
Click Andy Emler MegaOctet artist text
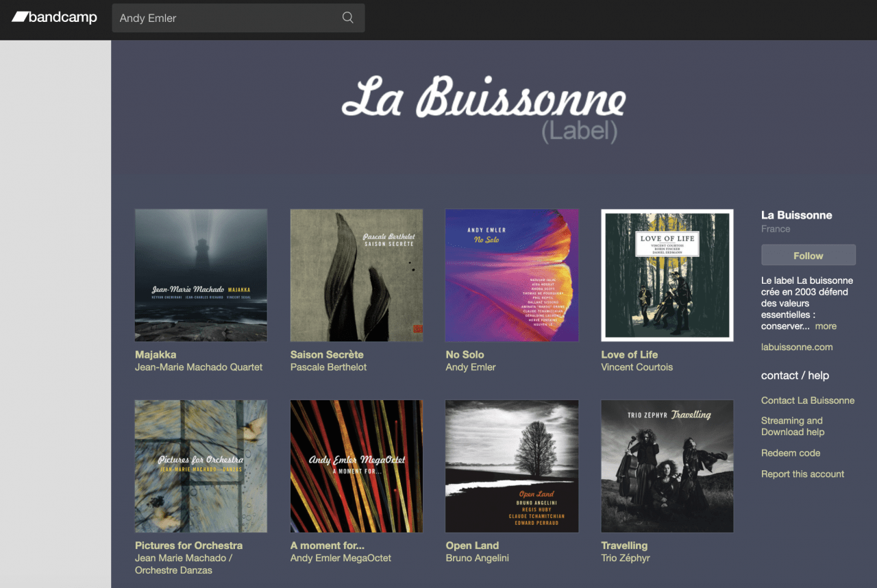point(341,558)
